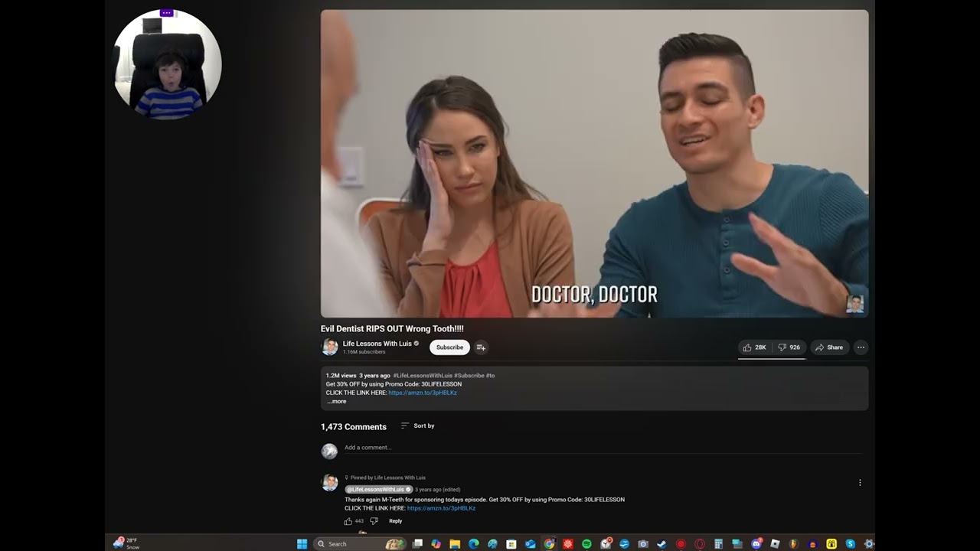Open the Life Lessons With Luis channel name link
The image size is (980, 551).
tap(377, 344)
